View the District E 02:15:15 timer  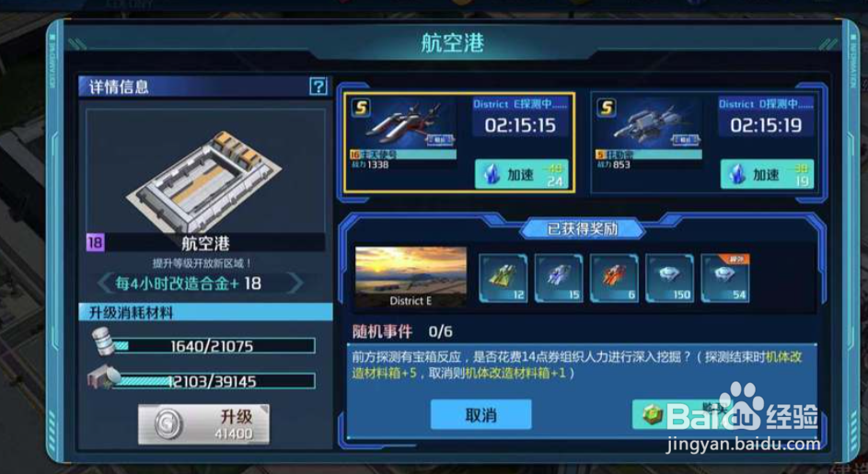coord(520,126)
